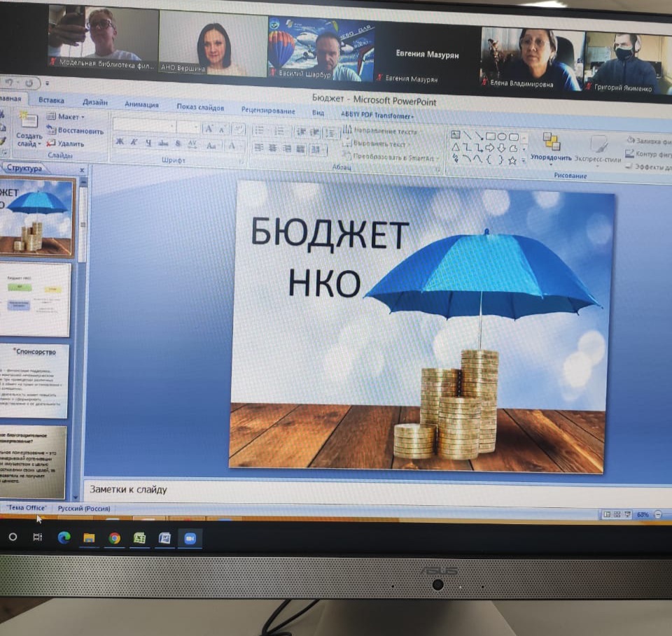
Task: Click the Русский (Россия) language indicator
Action: coord(83,509)
